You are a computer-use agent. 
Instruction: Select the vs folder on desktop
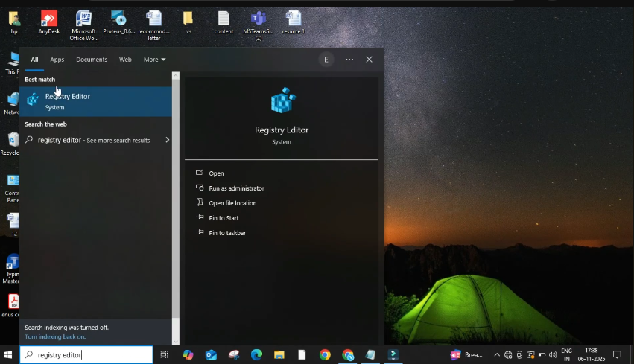coord(188,22)
